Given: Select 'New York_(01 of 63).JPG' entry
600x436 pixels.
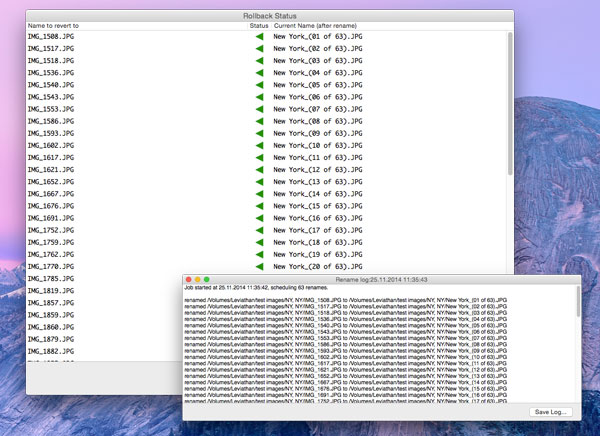Looking at the screenshot, I should pyautogui.click(x=318, y=37).
